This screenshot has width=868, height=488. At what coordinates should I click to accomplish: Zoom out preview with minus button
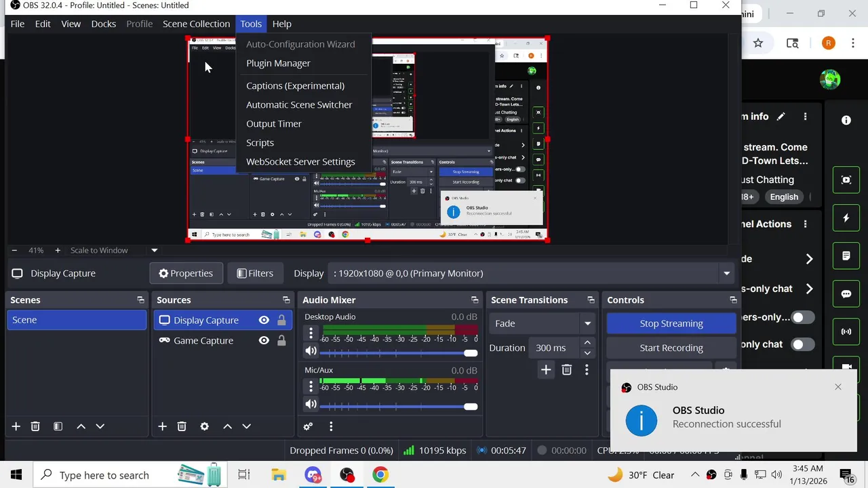click(14, 250)
